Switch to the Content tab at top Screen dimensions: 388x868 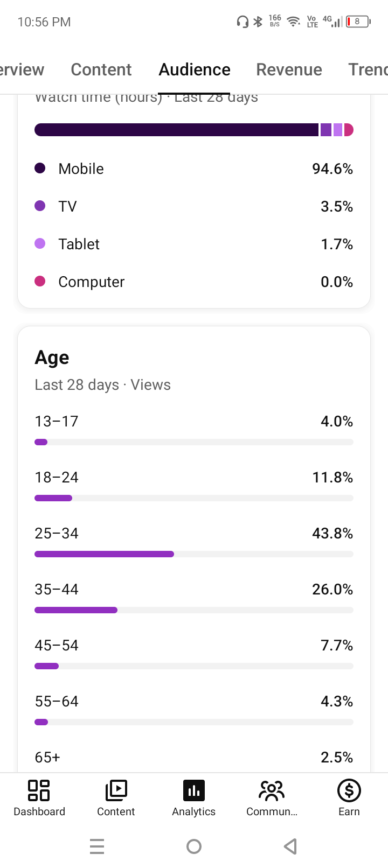click(x=101, y=69)
